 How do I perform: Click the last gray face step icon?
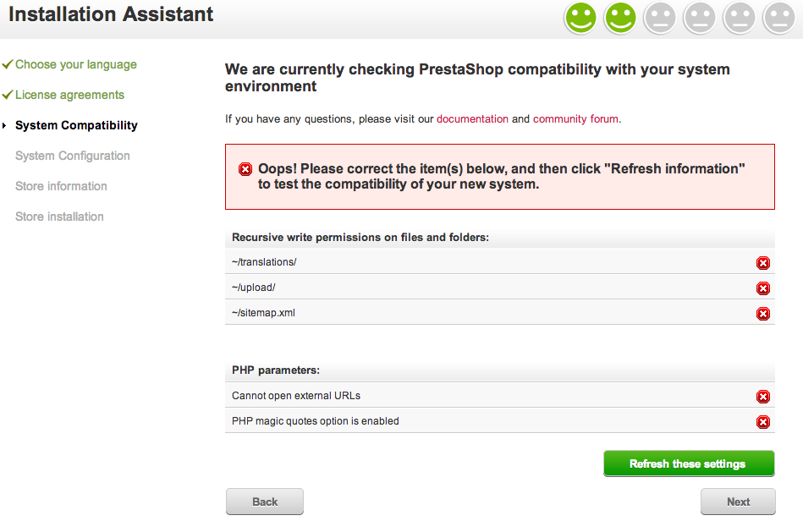point(778,18)
